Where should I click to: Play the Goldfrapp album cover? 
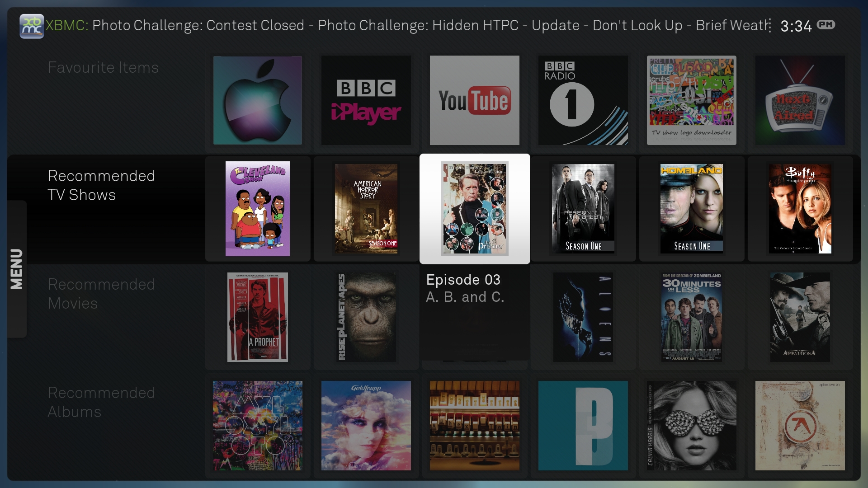click(x=366, y=426)
